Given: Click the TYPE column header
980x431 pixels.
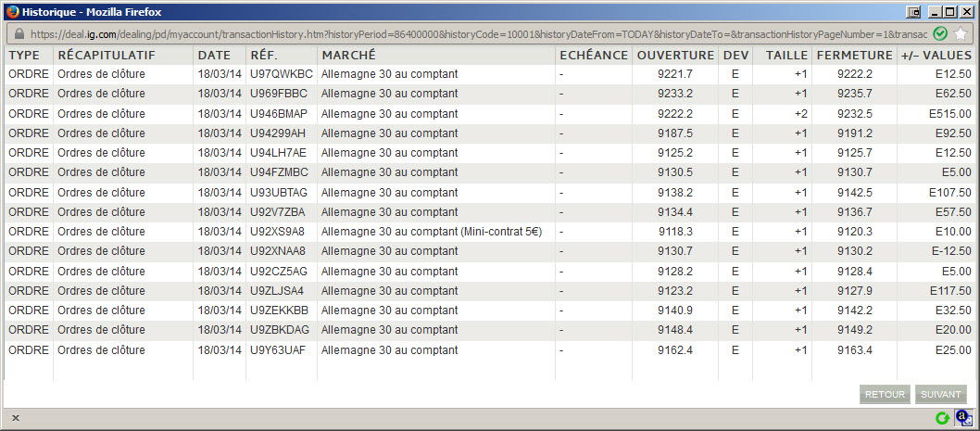Looking at the screenshot, I should pos(24,55).
